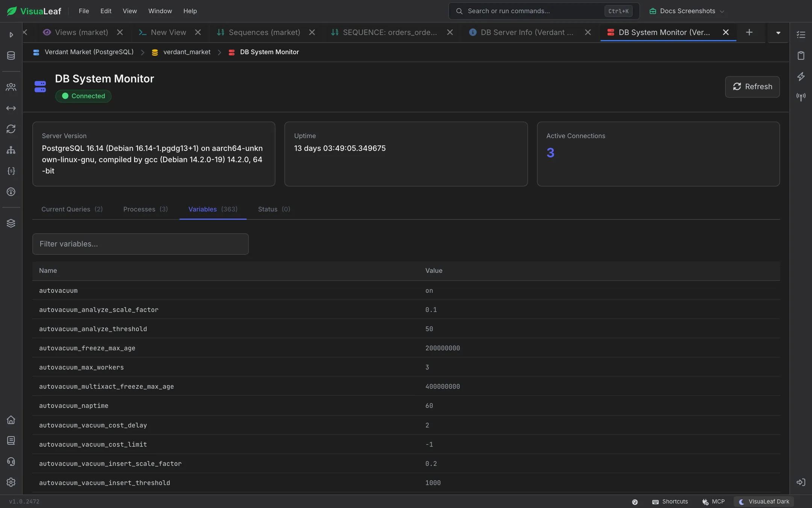Viewport: 812px width, 508px height.
Task: Open the settings gear icon
Action: (x=11, y=482)
